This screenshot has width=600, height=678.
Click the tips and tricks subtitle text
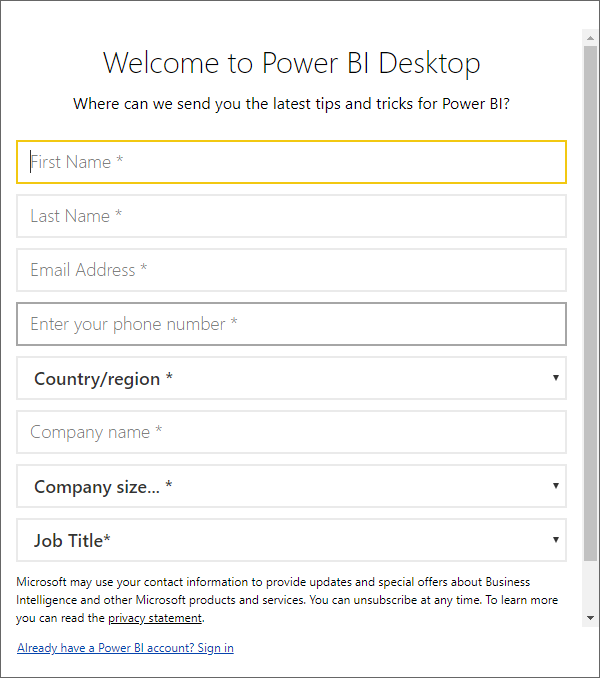(291, 104)
